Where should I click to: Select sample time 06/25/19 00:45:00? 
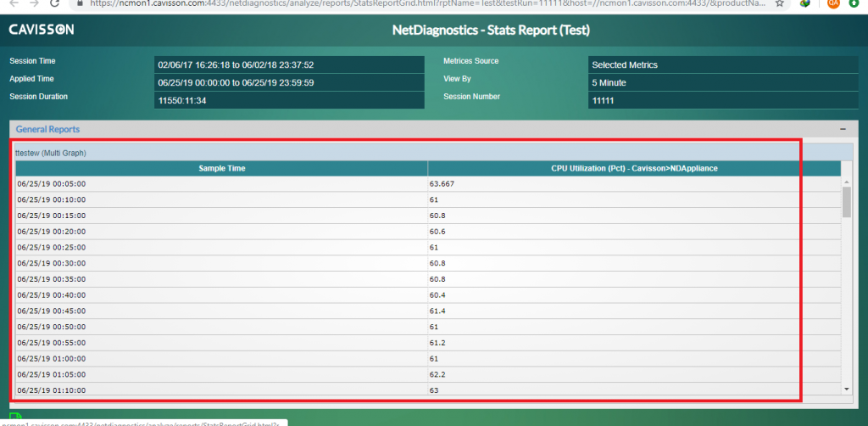pos(52,311)
